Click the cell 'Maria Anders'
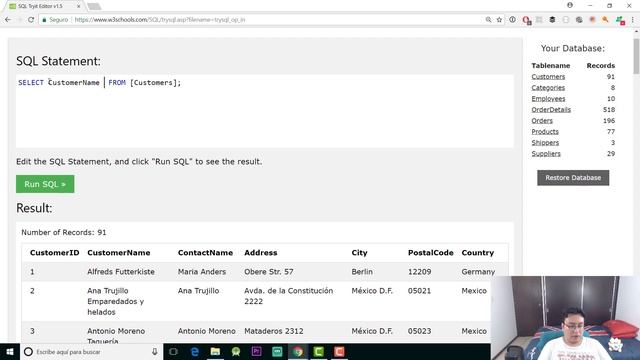Image resolution: width=640 pixels, height=360 pixels. (202, 272)
